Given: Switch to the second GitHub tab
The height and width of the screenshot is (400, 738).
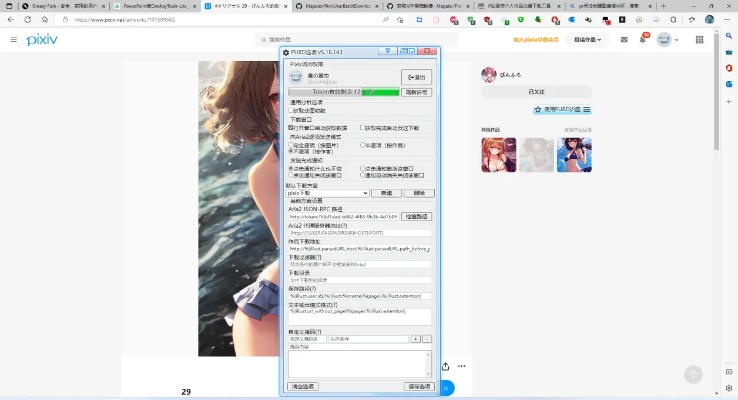Looking at the screenshot, I should click(427, 6).
